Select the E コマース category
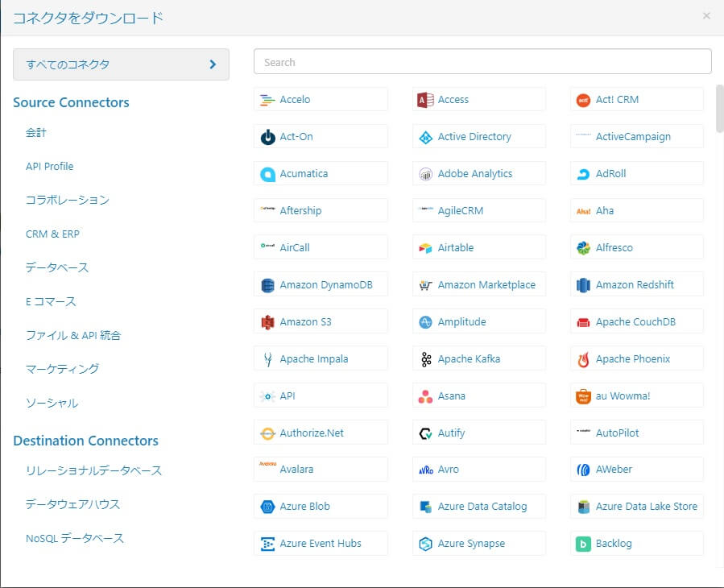Image resolution: width=724 pixels, height=588 pixels. [51, 301]
